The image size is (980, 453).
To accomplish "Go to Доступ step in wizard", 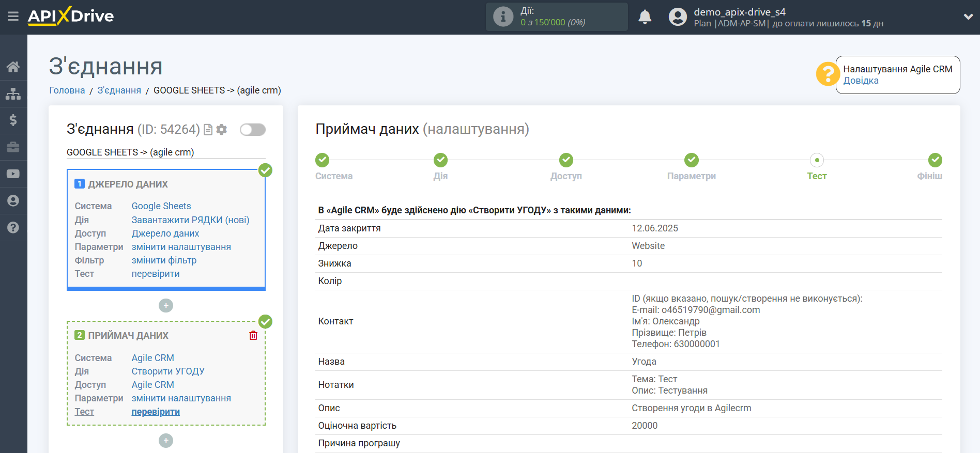I will [566, 160].
